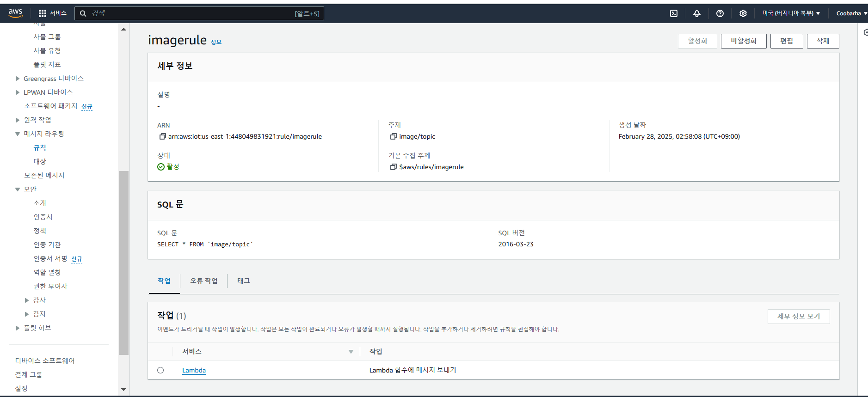Click the green 활성 status indicator

click(168, 167)
